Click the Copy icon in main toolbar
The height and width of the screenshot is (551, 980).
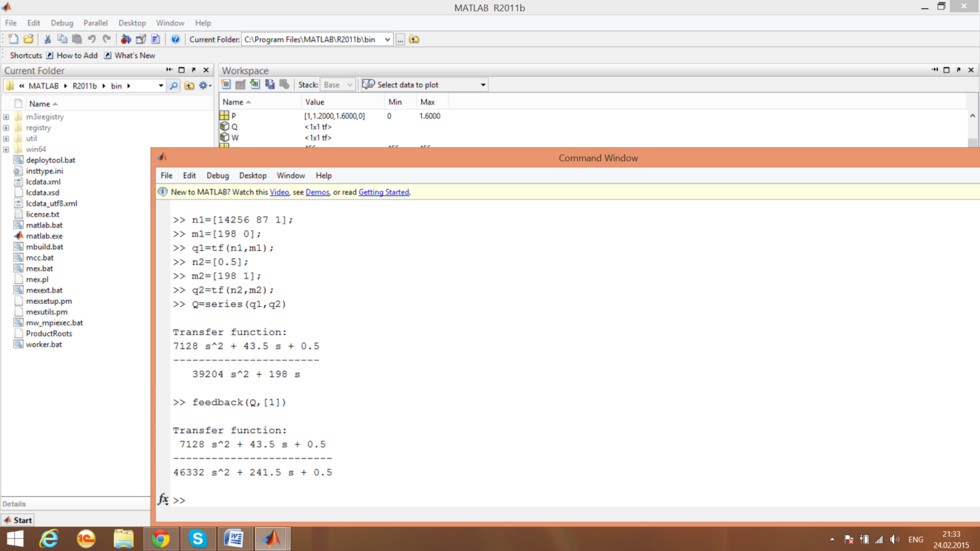tap(62, 39)
